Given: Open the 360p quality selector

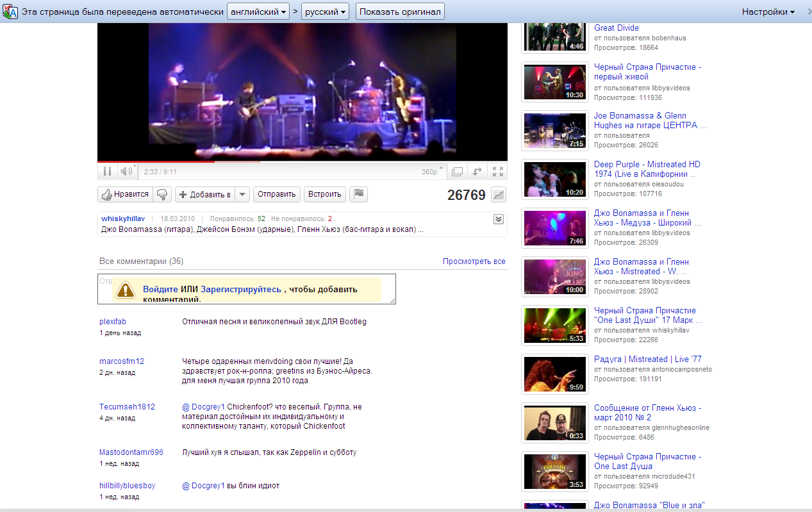Looking at the screenshot, I should 432,171.
